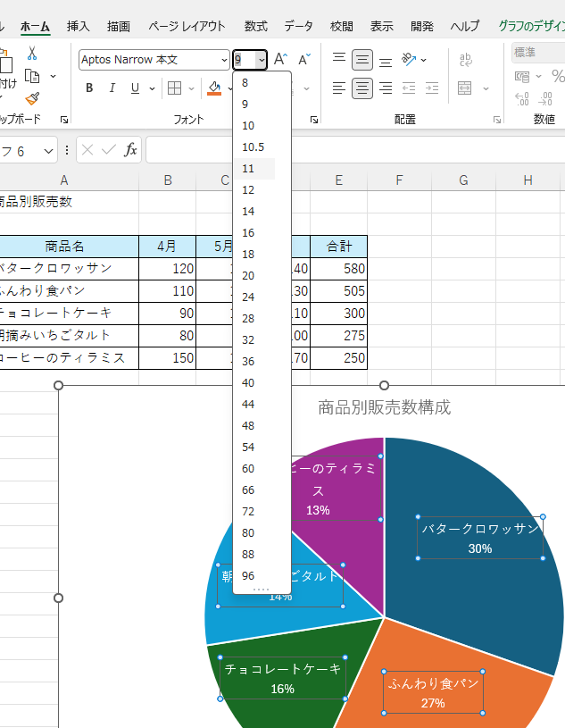Image resolution: width=565 pixels, height=728 pixels.
Task: Click the Copy icon
Action: pos(32,76)
